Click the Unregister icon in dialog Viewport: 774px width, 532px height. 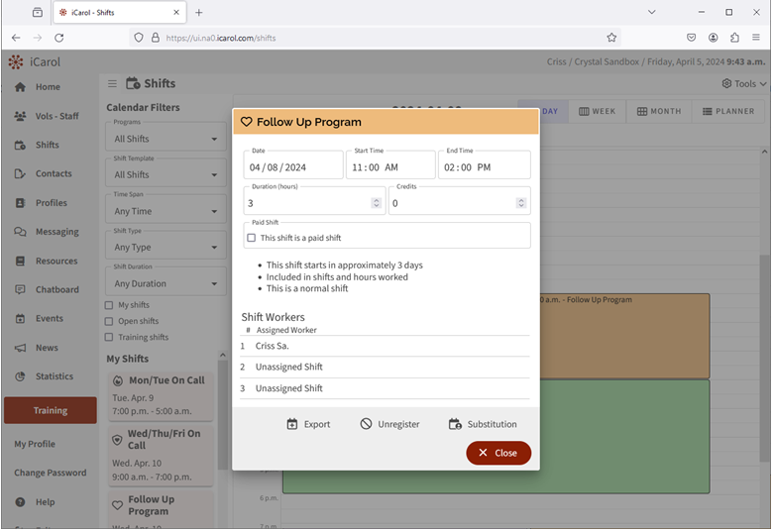pos(366,424)
